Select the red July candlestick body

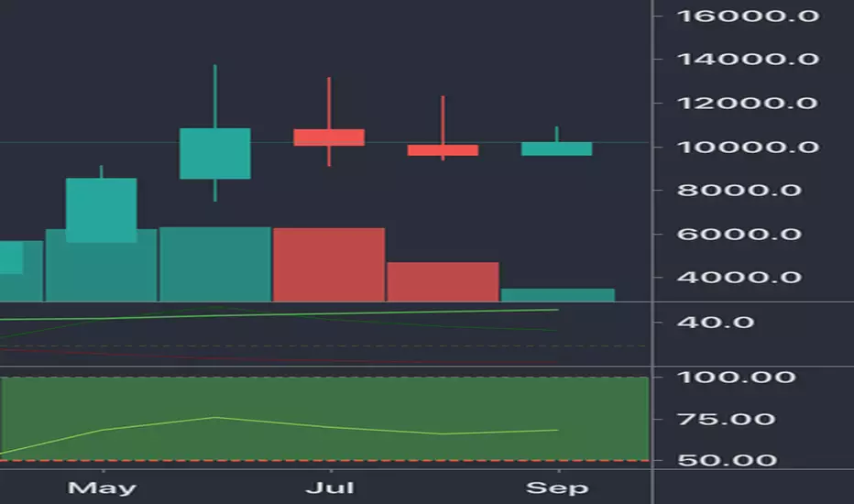tap(329, 137)
